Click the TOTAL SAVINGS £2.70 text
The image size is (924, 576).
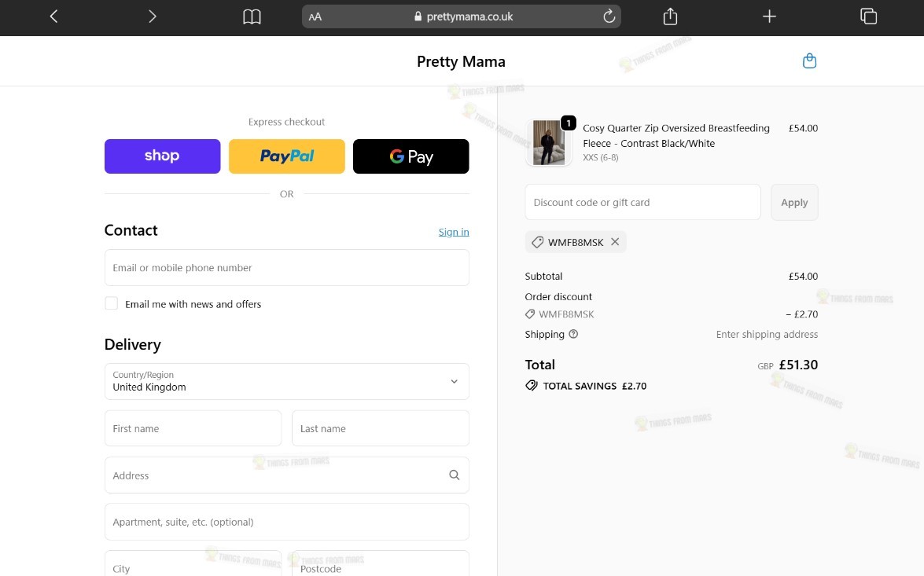pyautogui.click(x=595, y=386)
